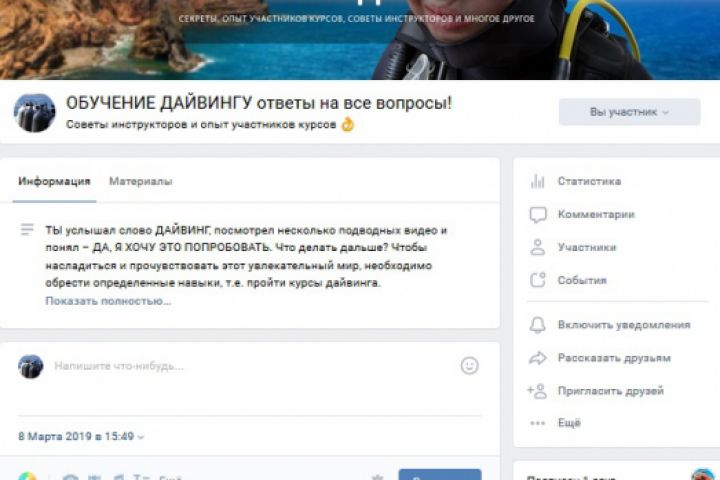Click the blue post submit button
The width and height of the screenshot is (720, 480).
click(x=440, y=474)
